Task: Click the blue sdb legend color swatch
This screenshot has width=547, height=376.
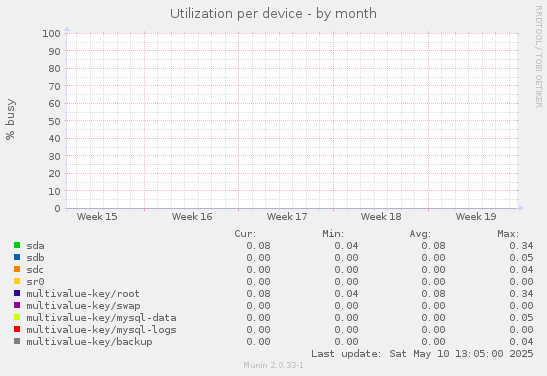Action: 17,257
